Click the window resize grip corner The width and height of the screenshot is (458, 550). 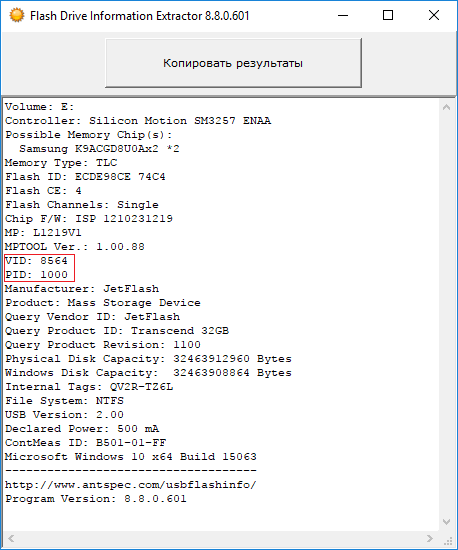pos(448,540)
